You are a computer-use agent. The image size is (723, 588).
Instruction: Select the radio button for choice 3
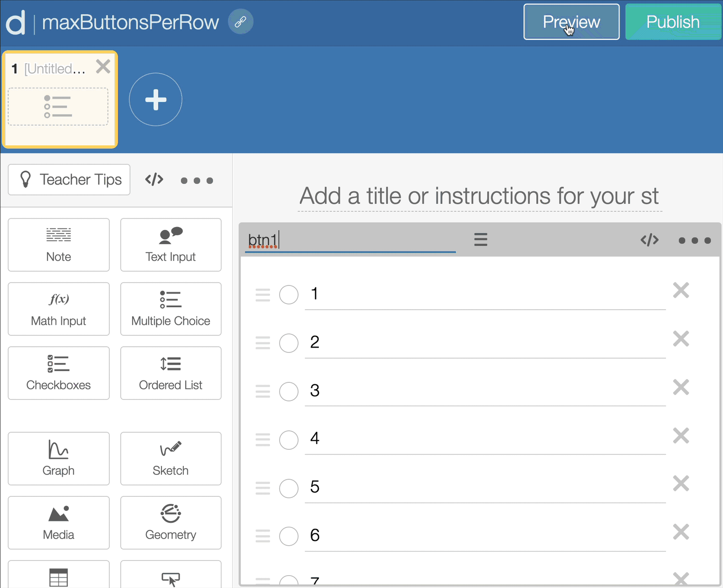click(288, 391)
